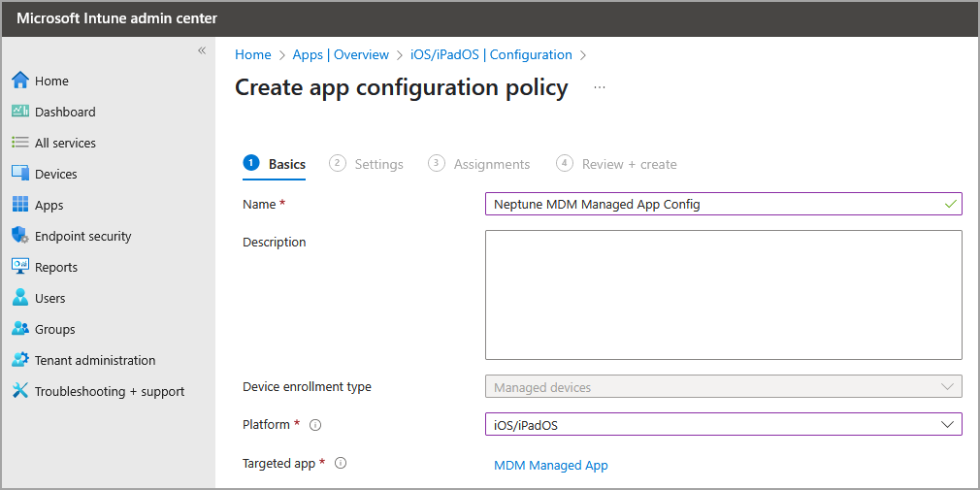Click the Users person icon
The height and width of the screenshot is (490, 980).
click(20, 298)
